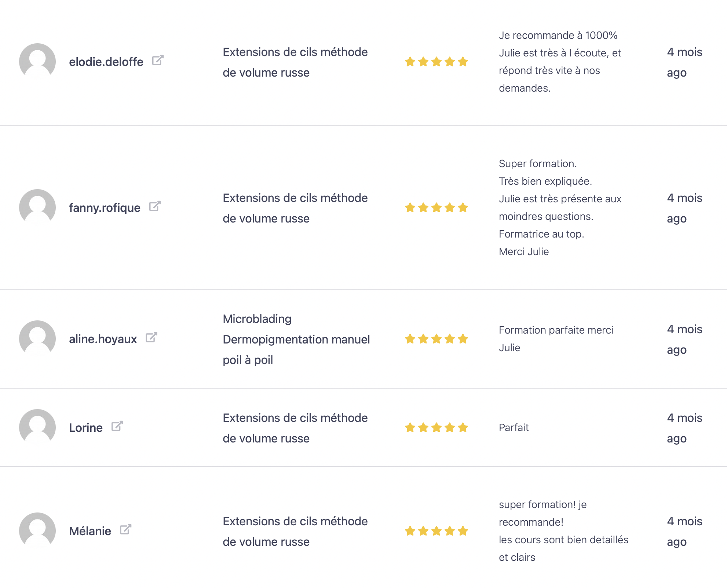Click Mélanie's profile avatar
The image size is (727, 588).
[x=37, y=530]
